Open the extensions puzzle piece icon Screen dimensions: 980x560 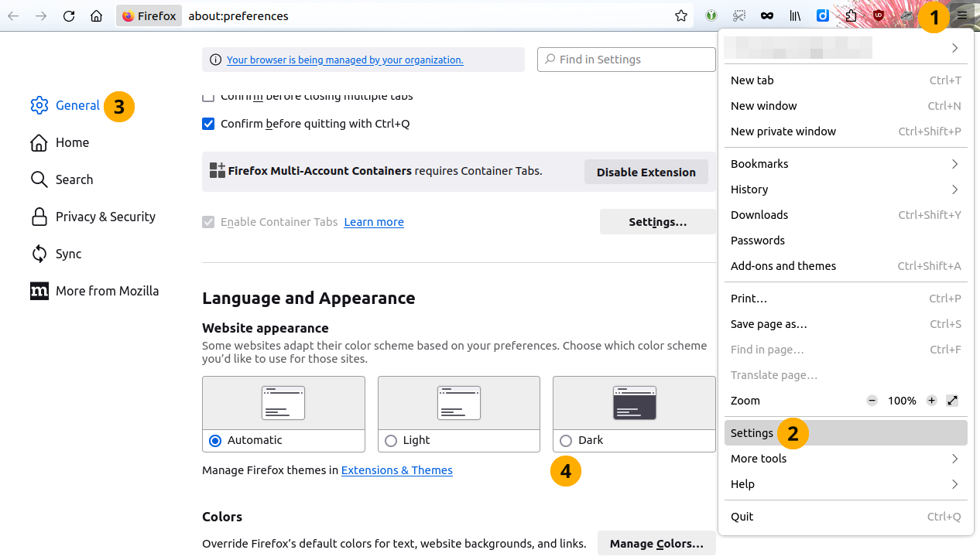[x=851, y=15]
